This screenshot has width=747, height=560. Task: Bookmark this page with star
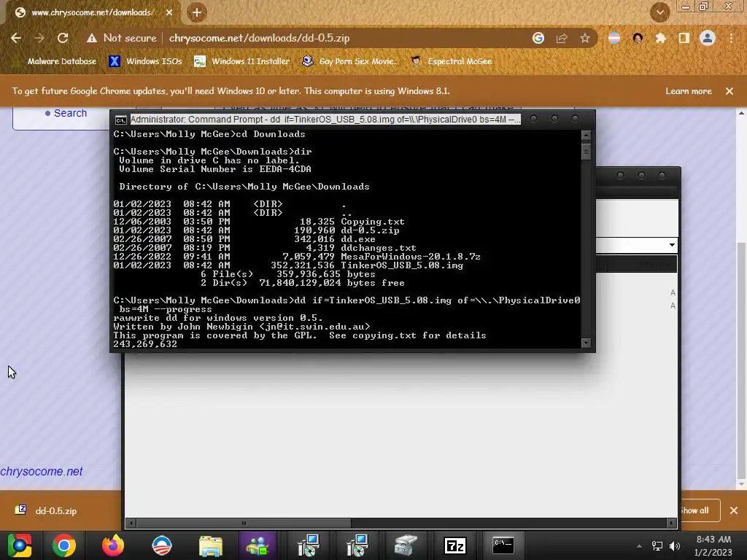tap(585, 38)
